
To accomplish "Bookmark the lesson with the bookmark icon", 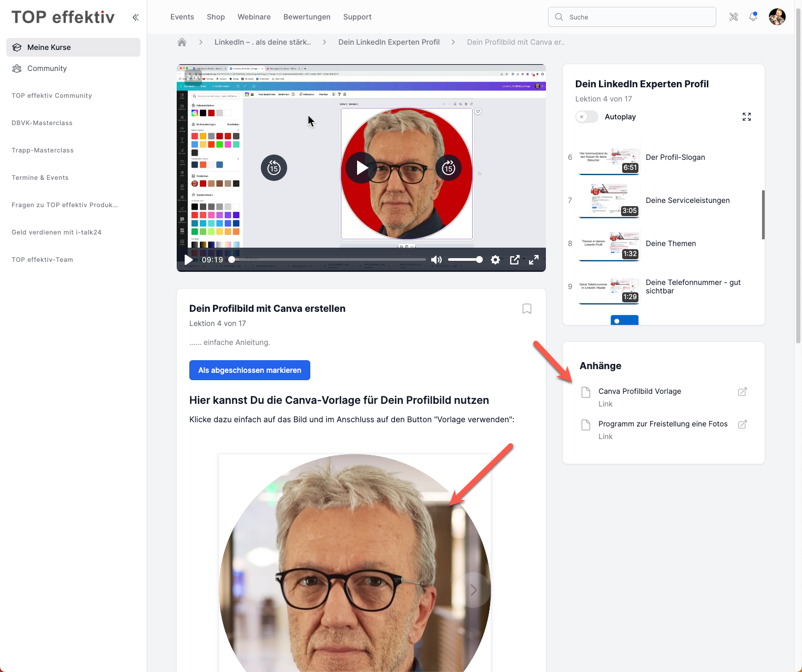I will coord(527,309).
